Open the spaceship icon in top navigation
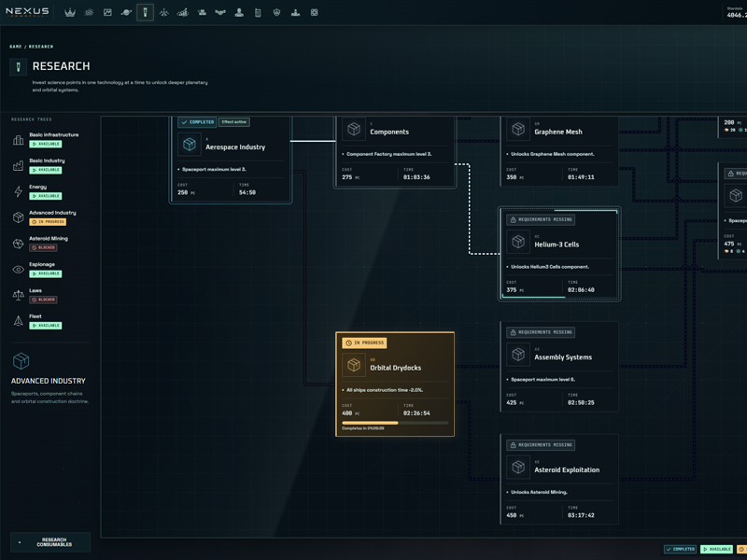The image size is (747, 560). pyautogui.click(x=164, y=13)
